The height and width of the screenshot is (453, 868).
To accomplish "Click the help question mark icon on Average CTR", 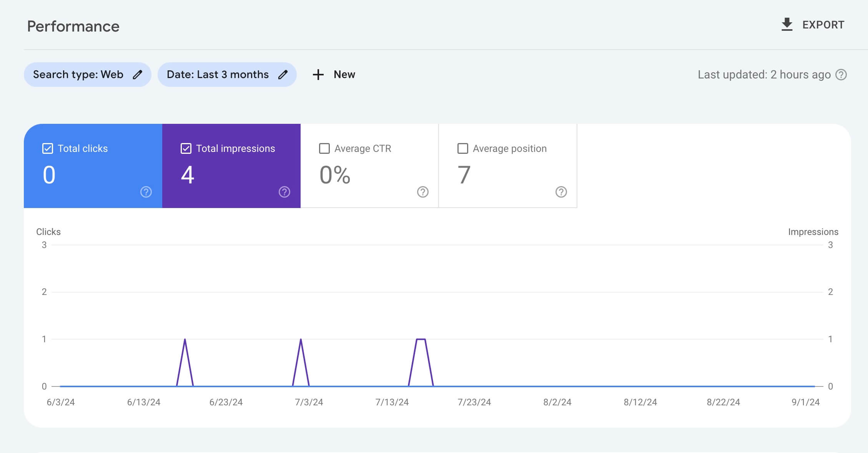I will tap(422, 192).
